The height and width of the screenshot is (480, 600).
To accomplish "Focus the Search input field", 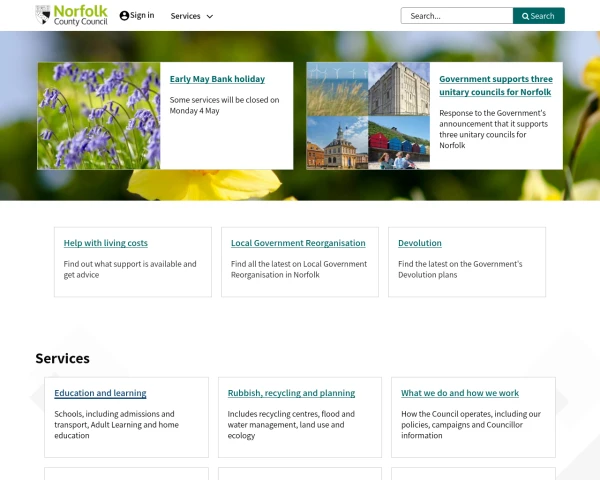I will (x=457, y=16).
